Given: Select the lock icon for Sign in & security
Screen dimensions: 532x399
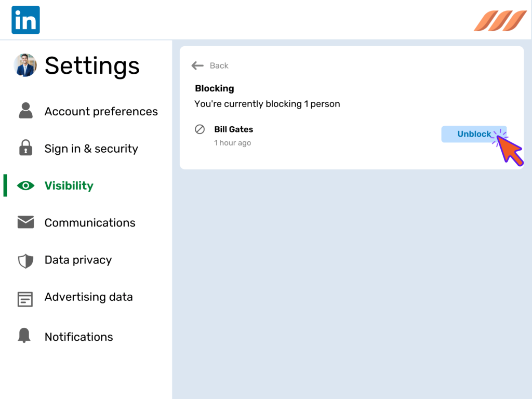Looking at the screenshot, I should (25, 148).
